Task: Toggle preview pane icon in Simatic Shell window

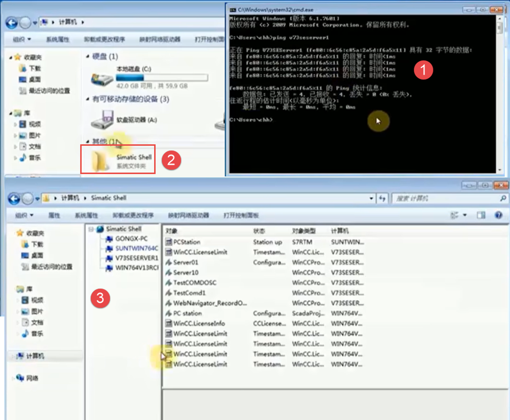Action: coord(480,216)
